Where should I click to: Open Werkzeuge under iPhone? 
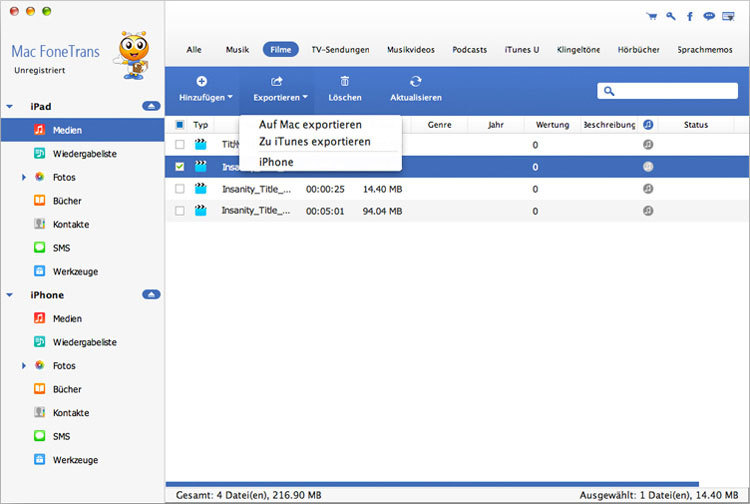(x=75, y=460)
